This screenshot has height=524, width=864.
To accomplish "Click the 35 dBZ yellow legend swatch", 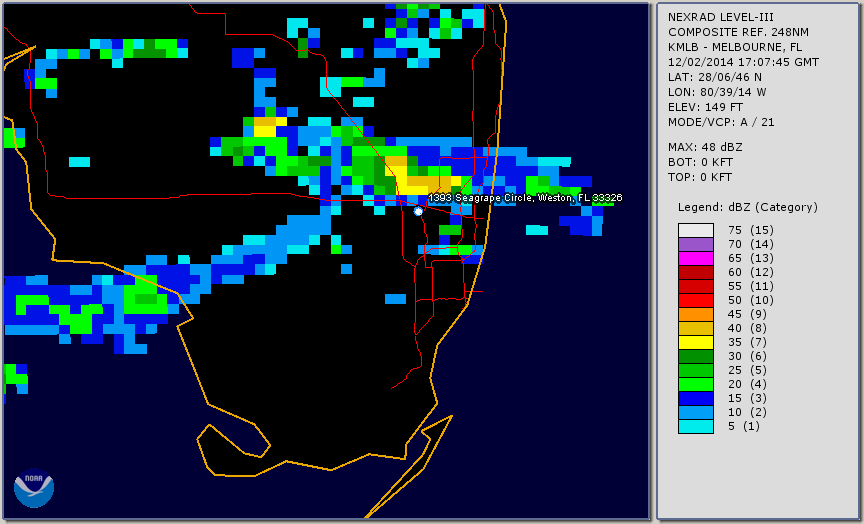I will tap(695, 342).
